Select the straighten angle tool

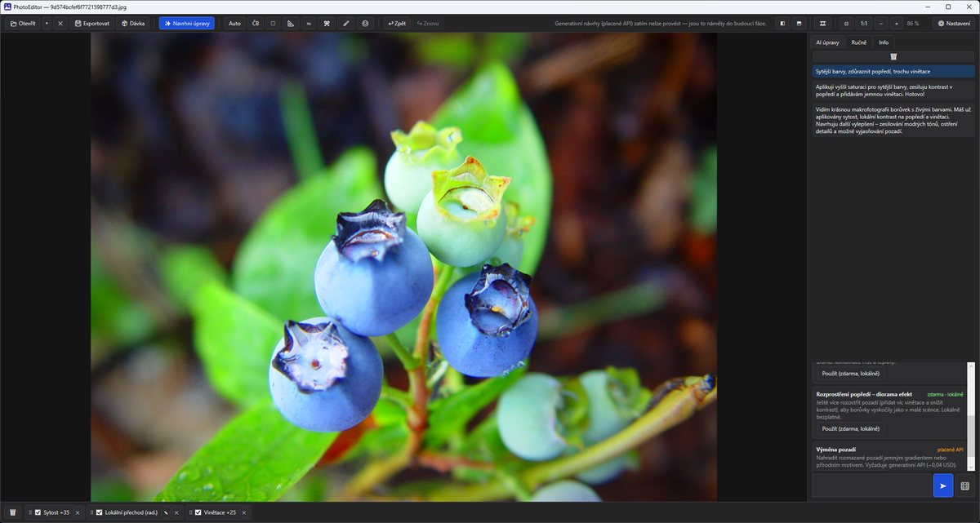tap(292, 24)
